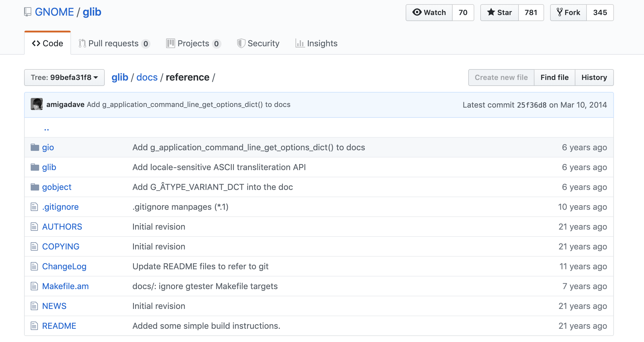Open commit hash 25f36d8

pyautogui.click(x=532, y=105)
